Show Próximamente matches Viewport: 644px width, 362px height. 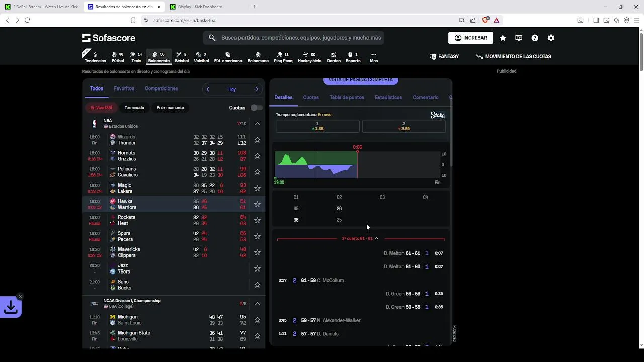coord(170,108)
